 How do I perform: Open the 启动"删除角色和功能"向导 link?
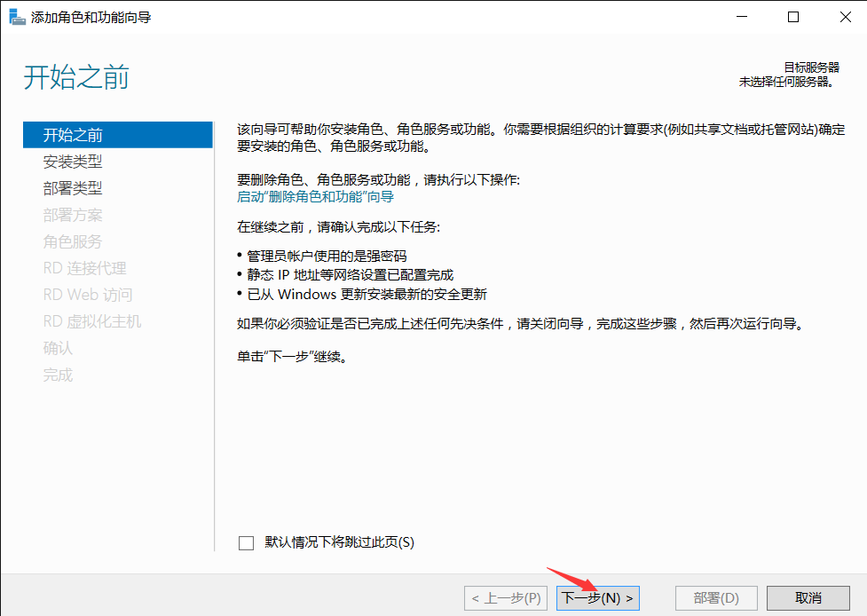pyautogui.click(x=315, y=196)
